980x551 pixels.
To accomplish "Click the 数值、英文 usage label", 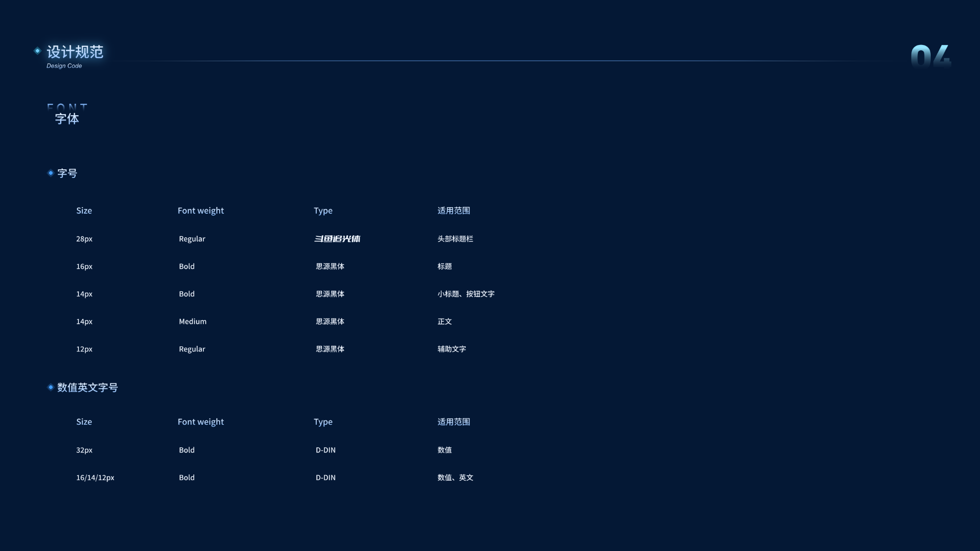I will (x=455, y=477).
